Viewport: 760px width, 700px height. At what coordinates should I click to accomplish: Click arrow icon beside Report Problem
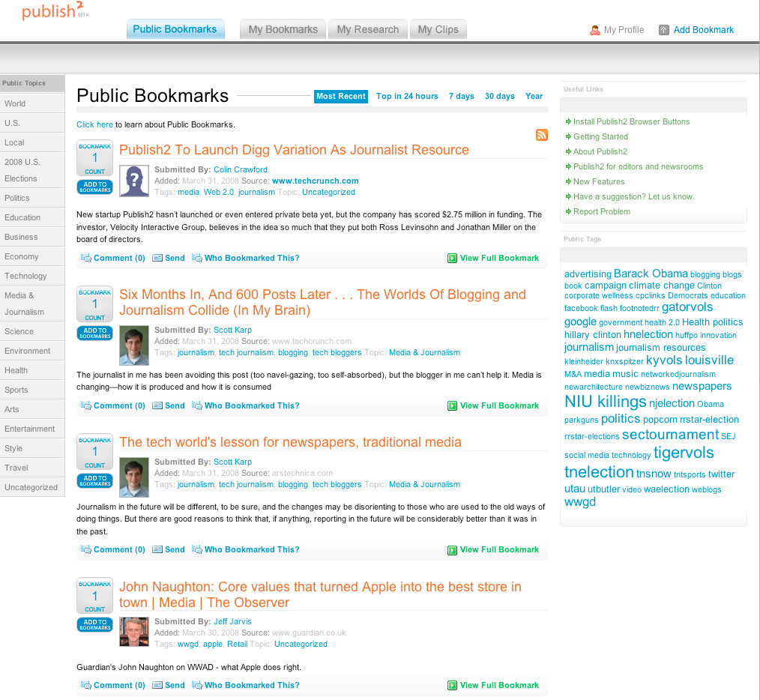[568, 211]
